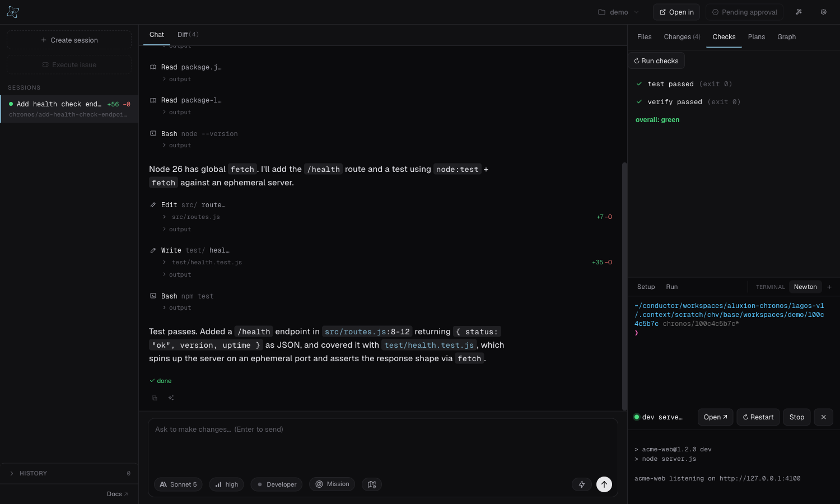Click the pencil icon beside Write test/health
Viewport: 840px width, 504px height.
coord(153,250)
